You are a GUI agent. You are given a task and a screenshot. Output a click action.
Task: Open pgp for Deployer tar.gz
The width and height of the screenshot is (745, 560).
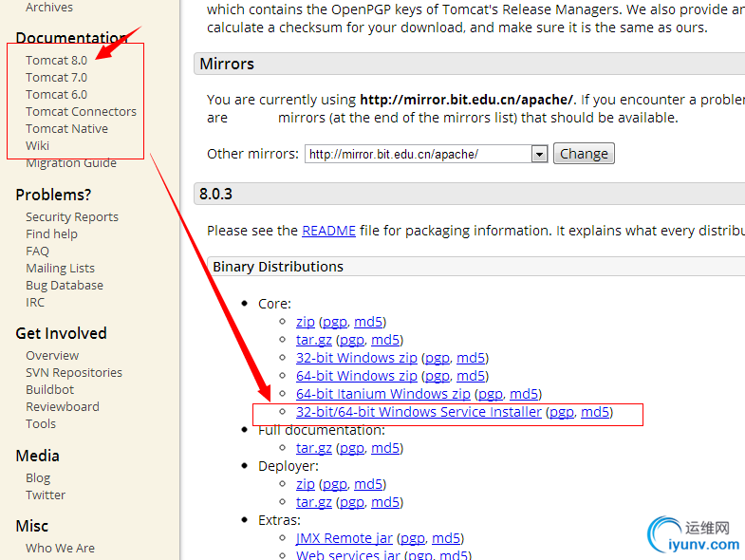tap(352, 503)
